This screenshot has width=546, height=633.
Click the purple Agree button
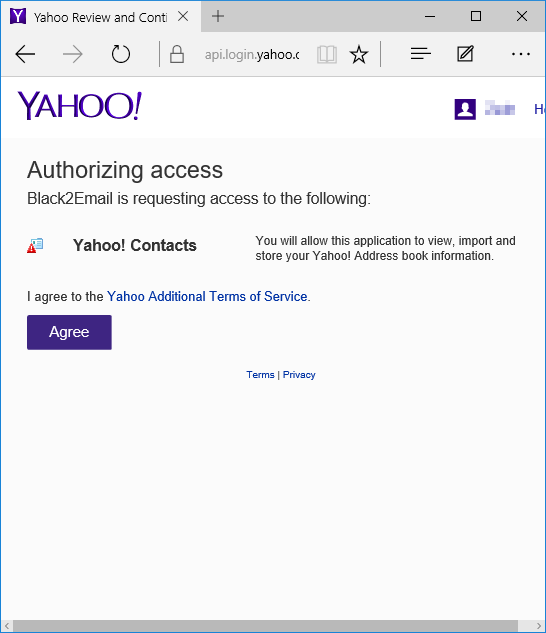[69, 332]
